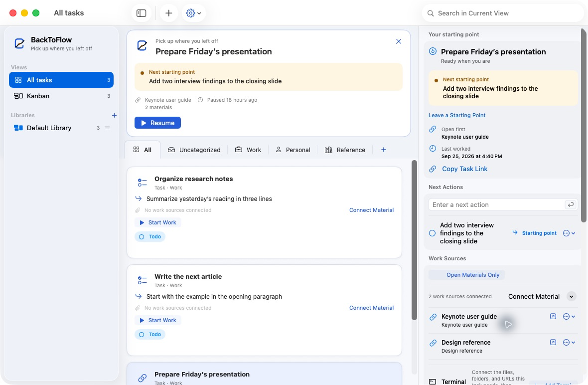Viewport: 588px width, 385px height.
Task: Add a new task with plus button
Action: click(169, 13)
